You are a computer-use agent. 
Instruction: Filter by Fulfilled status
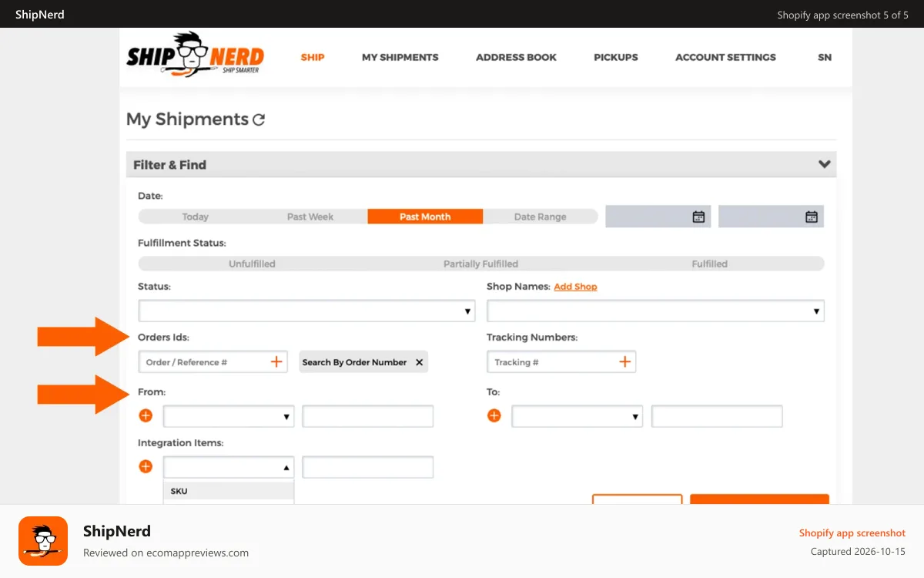click(x=709, y=264)
